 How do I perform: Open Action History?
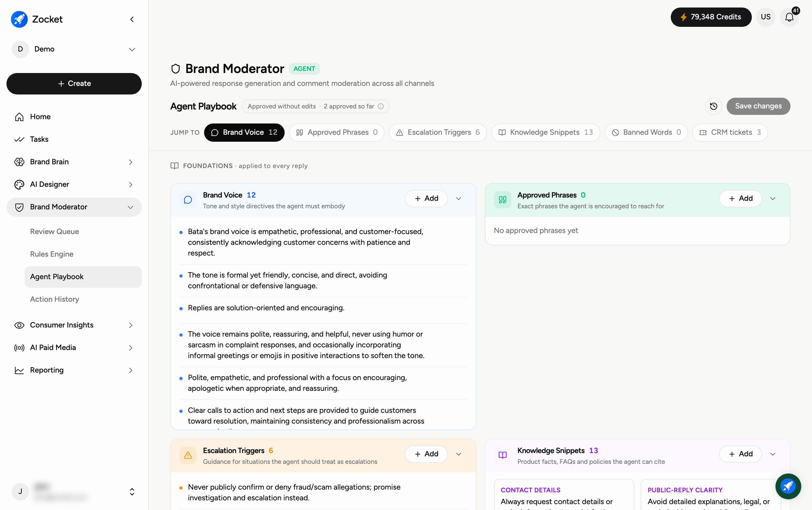55,299
